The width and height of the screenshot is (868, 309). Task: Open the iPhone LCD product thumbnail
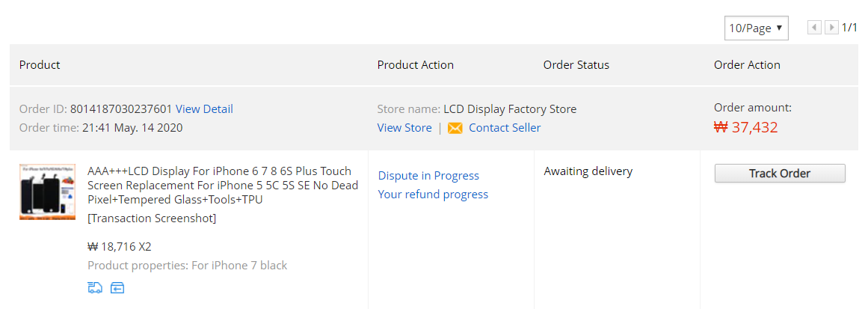48,192
